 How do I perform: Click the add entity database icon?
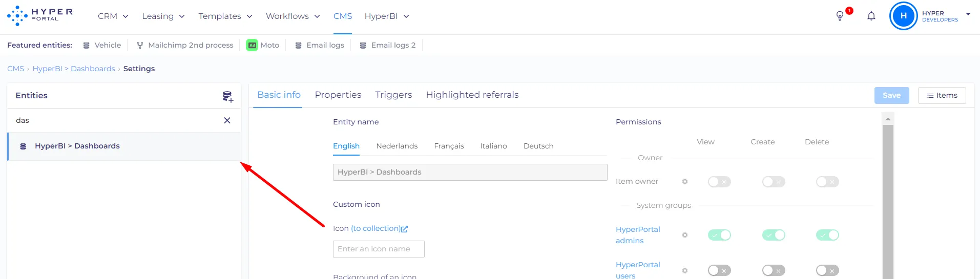pos(227,96)
